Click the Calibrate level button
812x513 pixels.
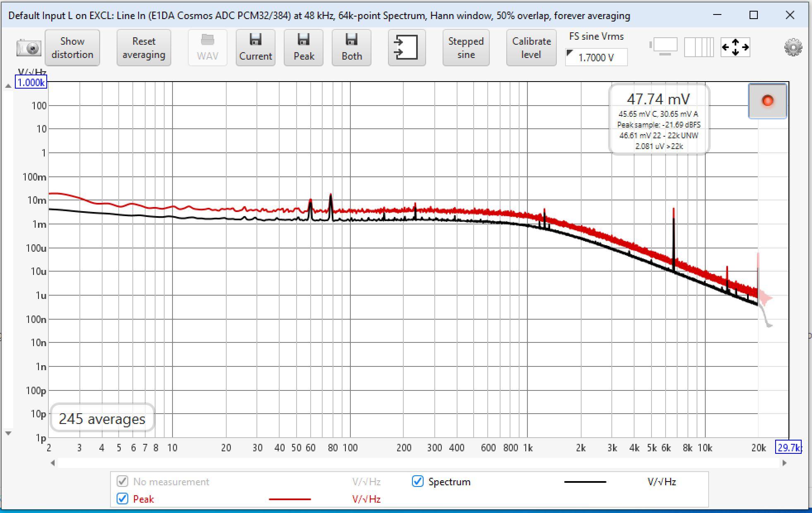click(531, 48)
